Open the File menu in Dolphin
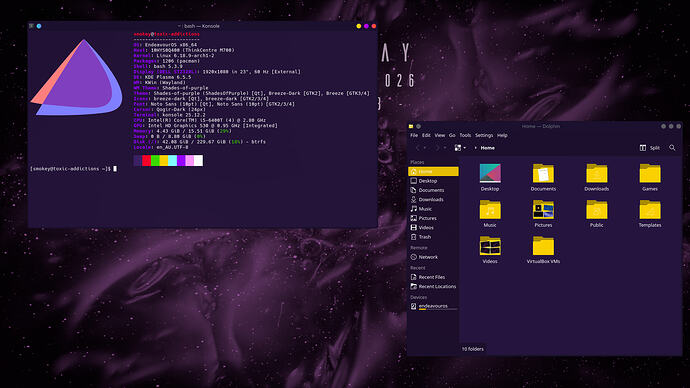Screen dimensions: 690x388 click(414, 135)
